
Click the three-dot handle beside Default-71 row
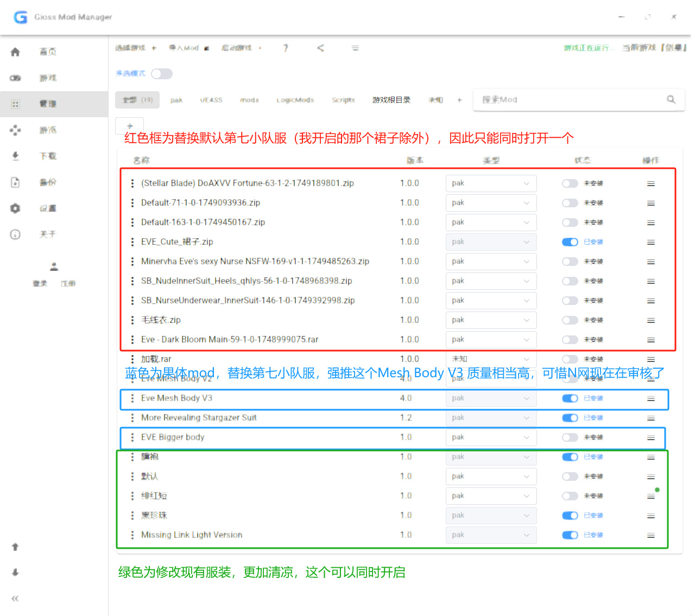(x=132, y=203)
